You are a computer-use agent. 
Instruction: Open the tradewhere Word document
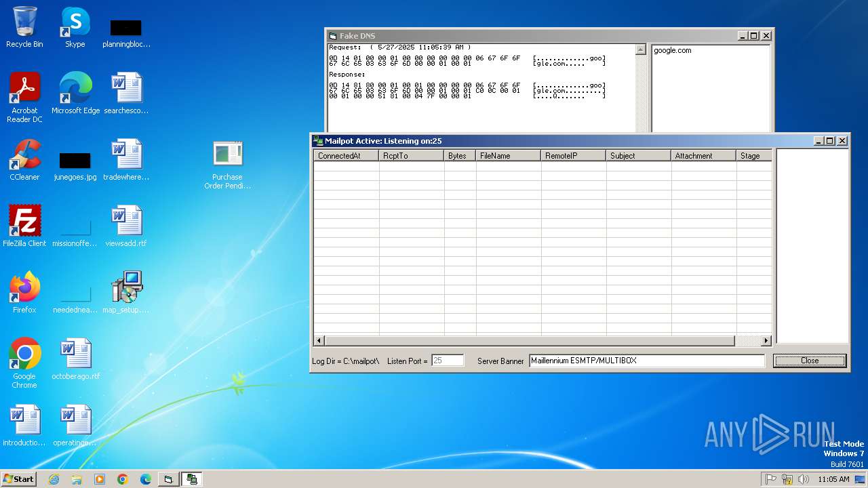tap(126, 159)
